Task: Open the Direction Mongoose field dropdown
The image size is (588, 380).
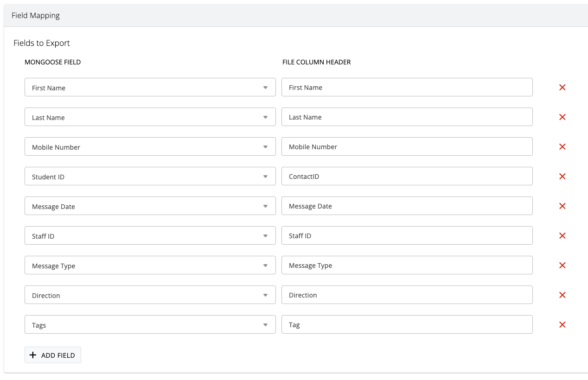Action: 150,295
